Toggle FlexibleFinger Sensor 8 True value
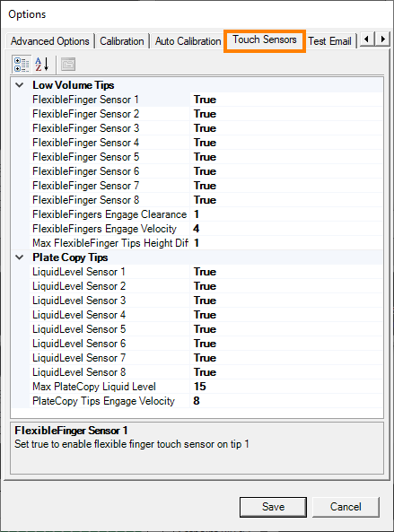 click(x=286, y=200)
